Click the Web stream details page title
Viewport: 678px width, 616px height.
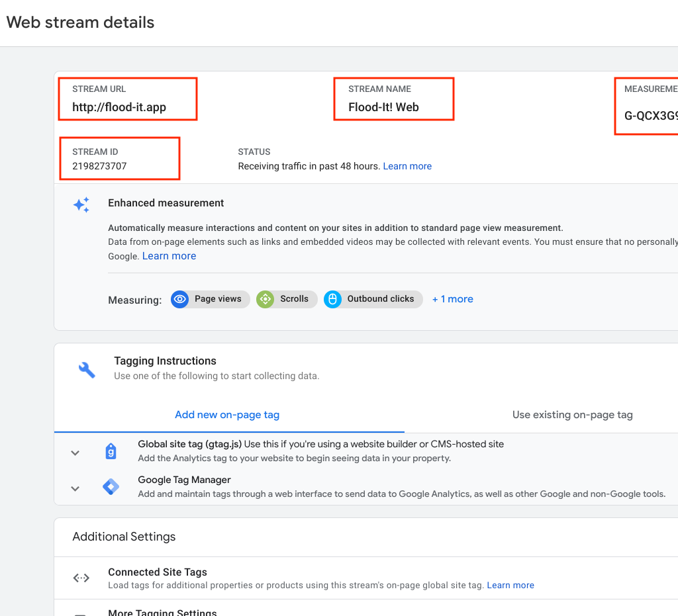pos(80,22)
